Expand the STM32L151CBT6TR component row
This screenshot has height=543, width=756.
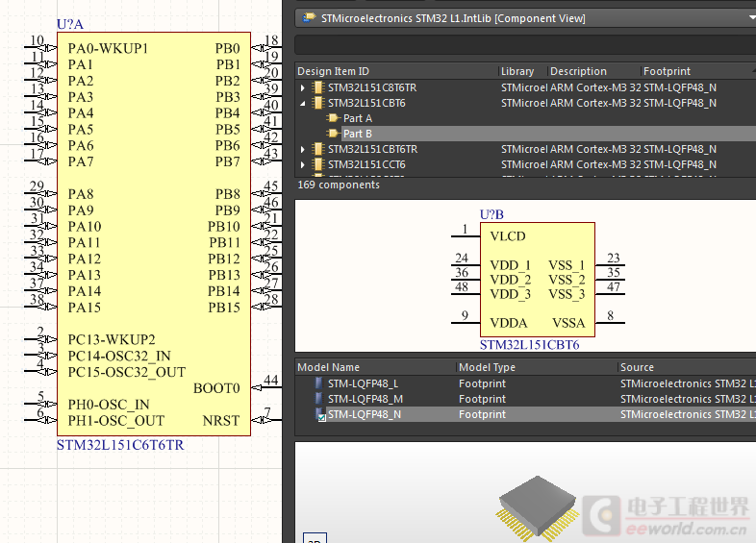(x=302, y=149)
